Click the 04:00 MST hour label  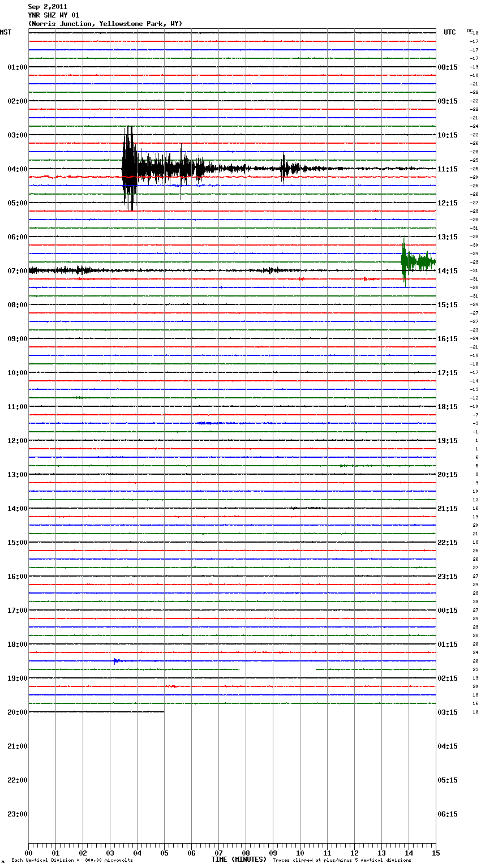pyautogui.click(x=17, y=169)
